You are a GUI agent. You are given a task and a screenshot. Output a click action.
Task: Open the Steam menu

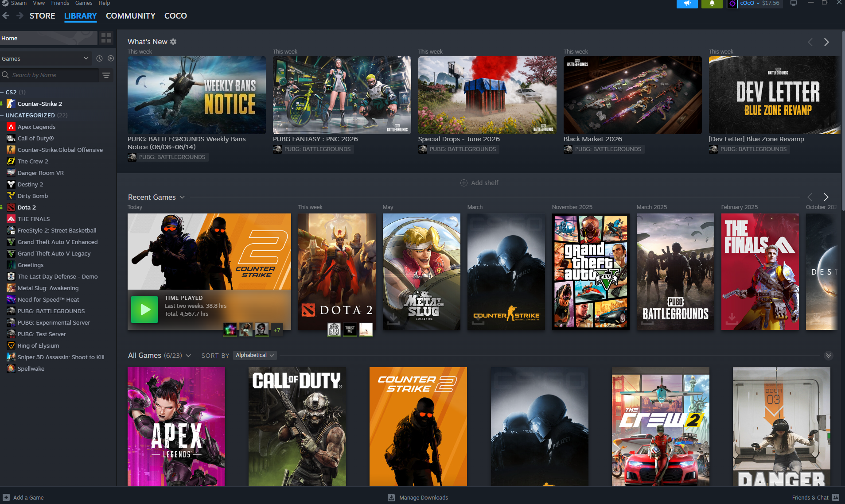(x=19, y=3)
